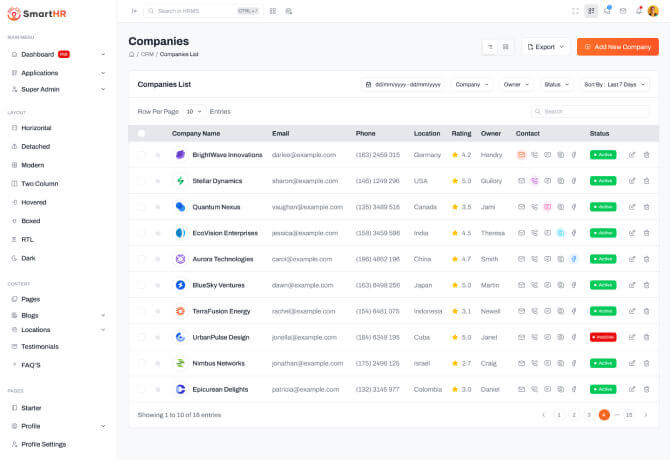Edit the Stellar Dynamics company entry
The image size is (670, 460).
(632, 181)
